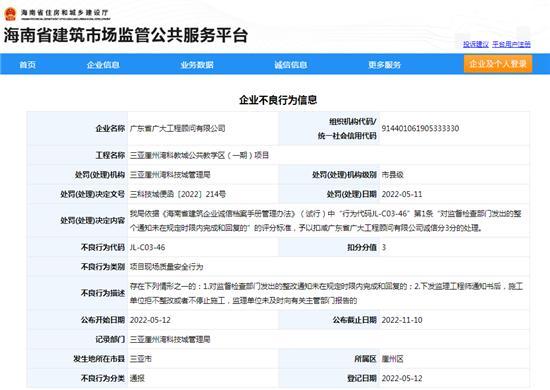The height and width of the screenshot is (390, 550).
Task: Select publish start date 2022-05-12
Action: pyautogui.click(x=150, y=320)
